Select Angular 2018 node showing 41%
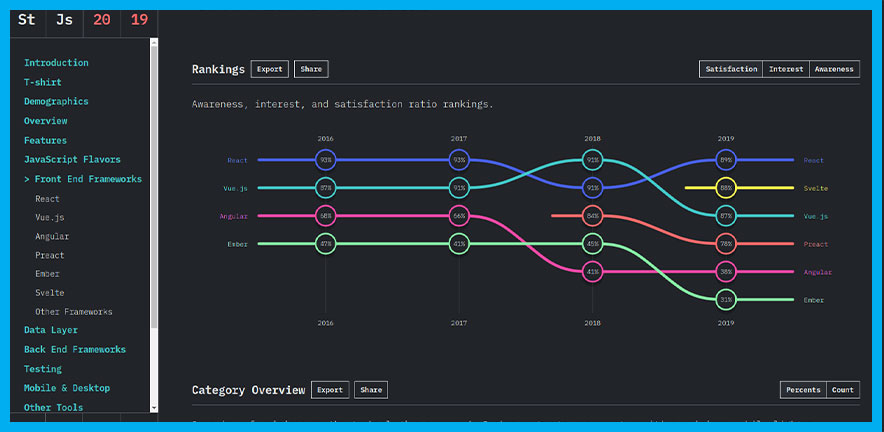The width and height of the screenshot is (884, 432). (x=593, y=271)
